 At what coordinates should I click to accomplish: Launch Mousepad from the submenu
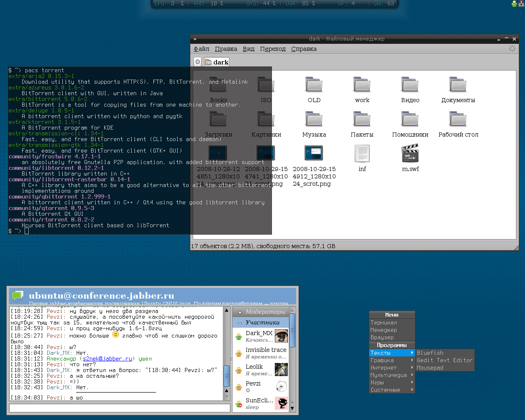445,367
